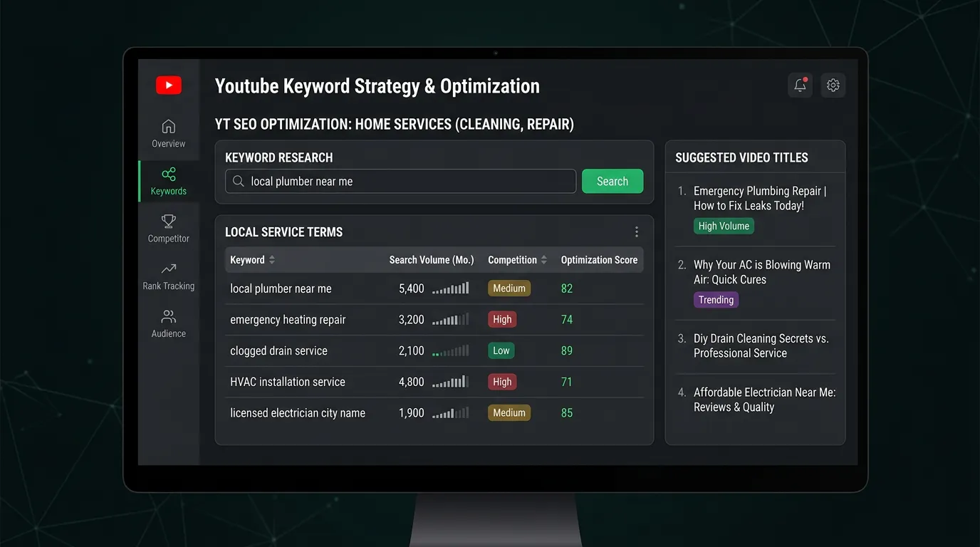
Task: Open title Diy Drain Cleaning Secrets
Action: coord(761,346)
